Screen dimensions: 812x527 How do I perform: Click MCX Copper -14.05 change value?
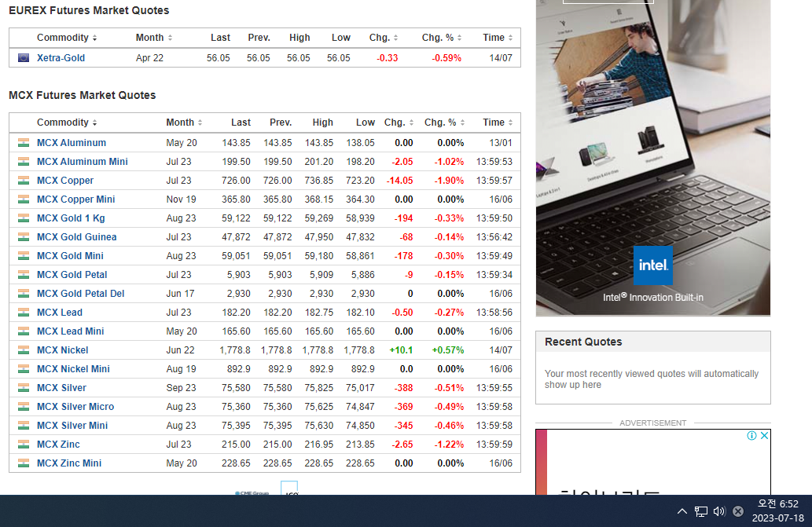click(400, 181)
